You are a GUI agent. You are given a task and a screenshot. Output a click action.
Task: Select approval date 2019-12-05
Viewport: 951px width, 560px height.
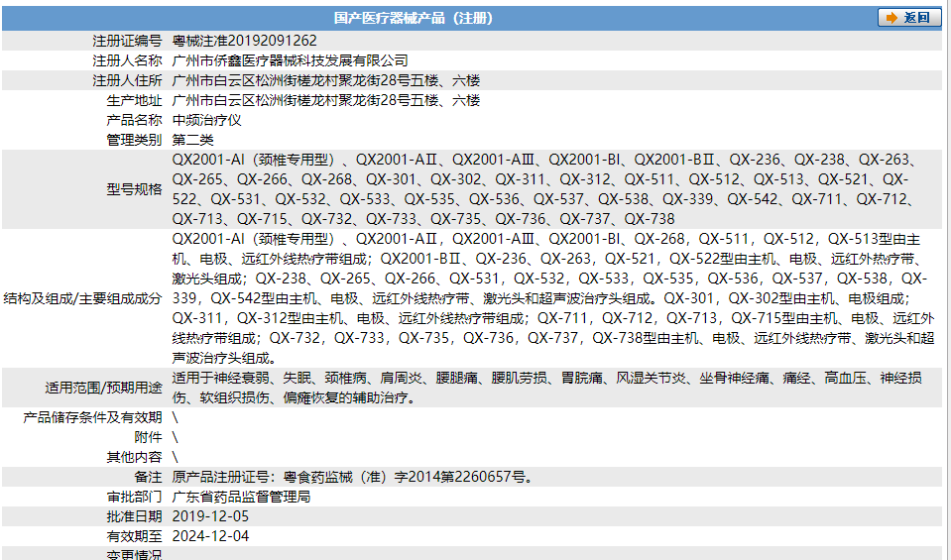click(x=210, y=516)
